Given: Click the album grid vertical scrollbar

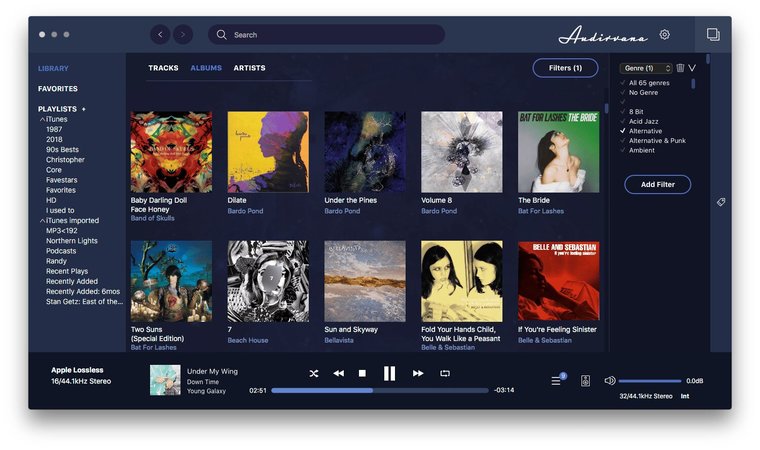Looking at the screenshot, I should (x=606, y=108).
